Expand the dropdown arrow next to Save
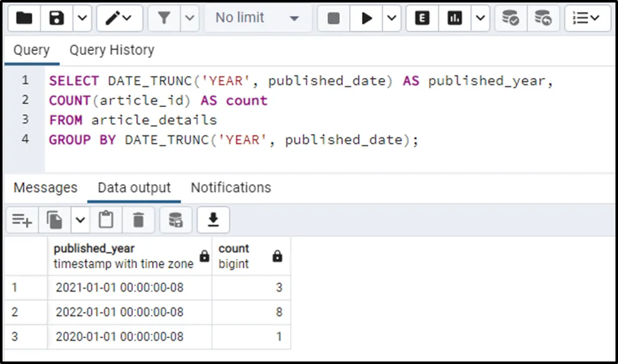The height and width of the screenshot is (364, 618). (82, 18)
